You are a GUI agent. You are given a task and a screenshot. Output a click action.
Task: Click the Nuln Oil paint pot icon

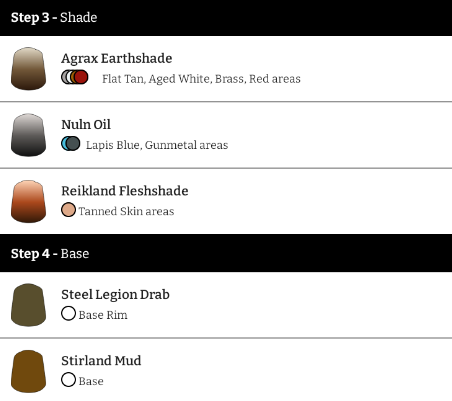(28, 135)
